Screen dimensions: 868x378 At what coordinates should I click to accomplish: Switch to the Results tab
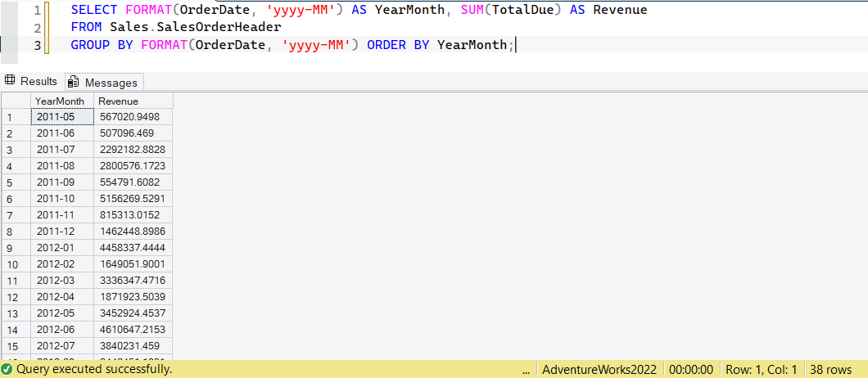click(x=32, y=81)
